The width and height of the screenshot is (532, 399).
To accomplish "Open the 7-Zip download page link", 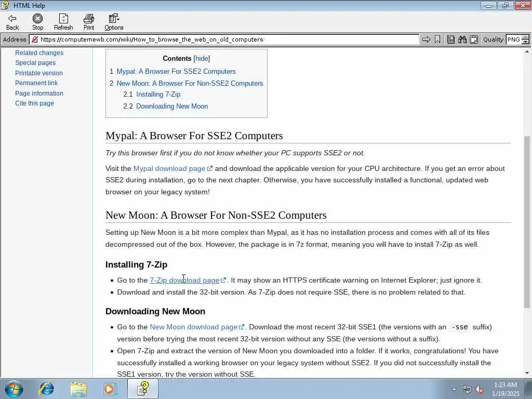I will click(184, 280).
